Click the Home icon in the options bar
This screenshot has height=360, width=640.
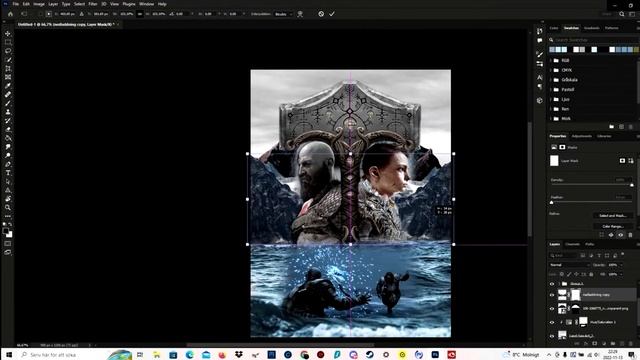point(10,14)
